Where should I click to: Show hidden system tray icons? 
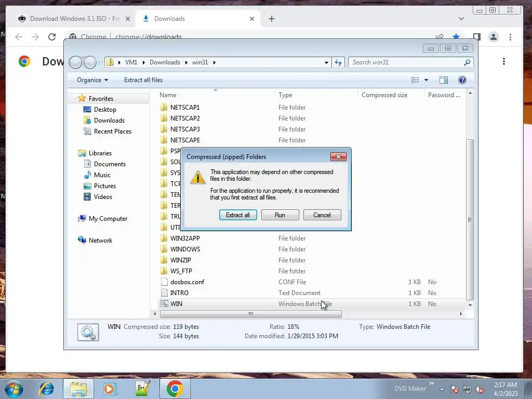click(442, 389)
